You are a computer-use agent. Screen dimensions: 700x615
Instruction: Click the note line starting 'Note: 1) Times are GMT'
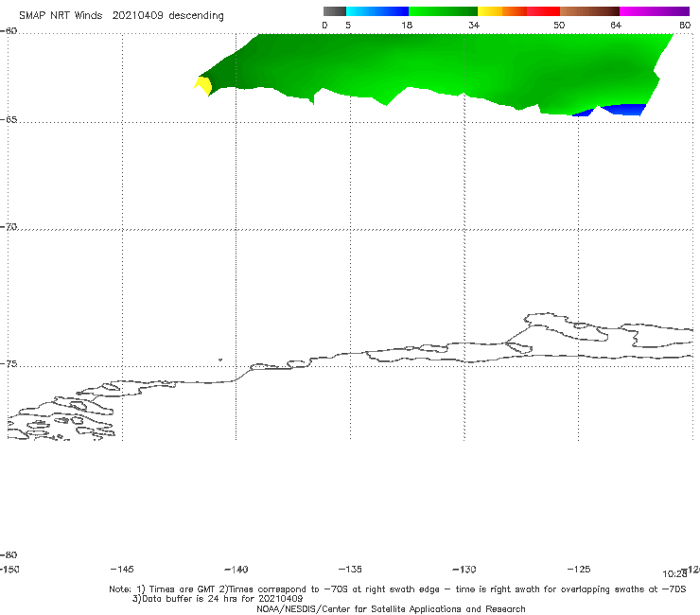pyautogui.click(x=397, y=589)
